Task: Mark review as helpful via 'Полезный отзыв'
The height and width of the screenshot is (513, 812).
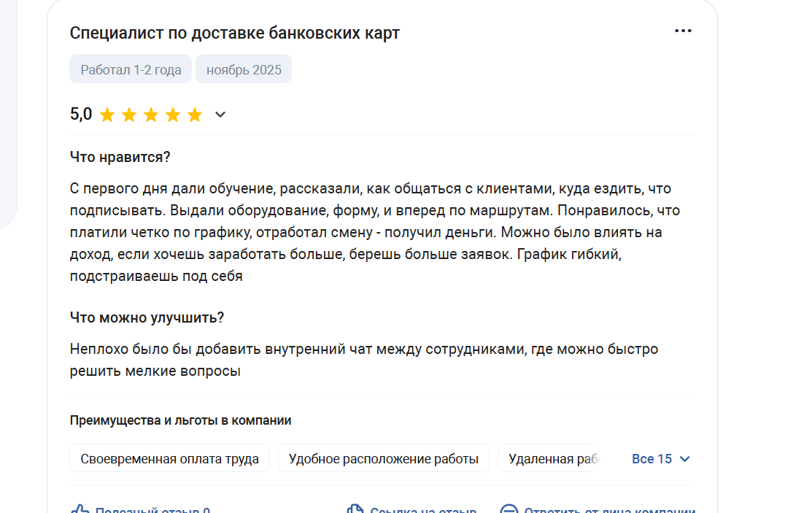Action: [x=152, y=510]
